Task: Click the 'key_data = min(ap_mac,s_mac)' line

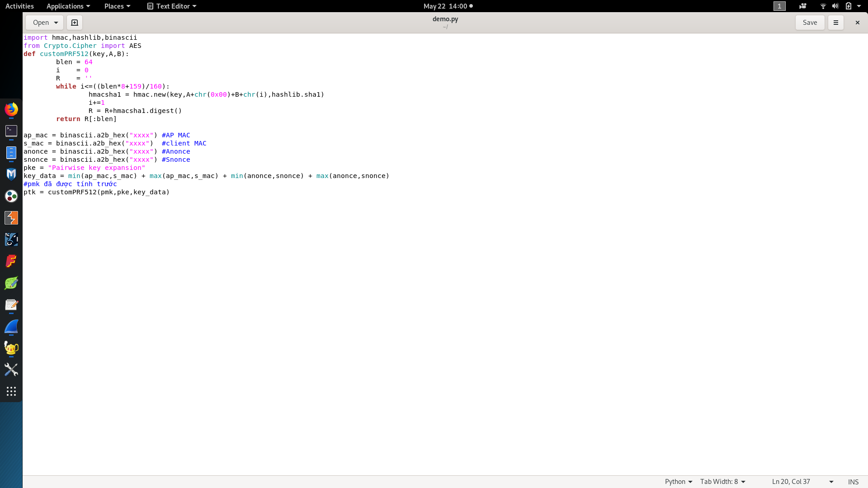Action: click(x=206, y=176)
